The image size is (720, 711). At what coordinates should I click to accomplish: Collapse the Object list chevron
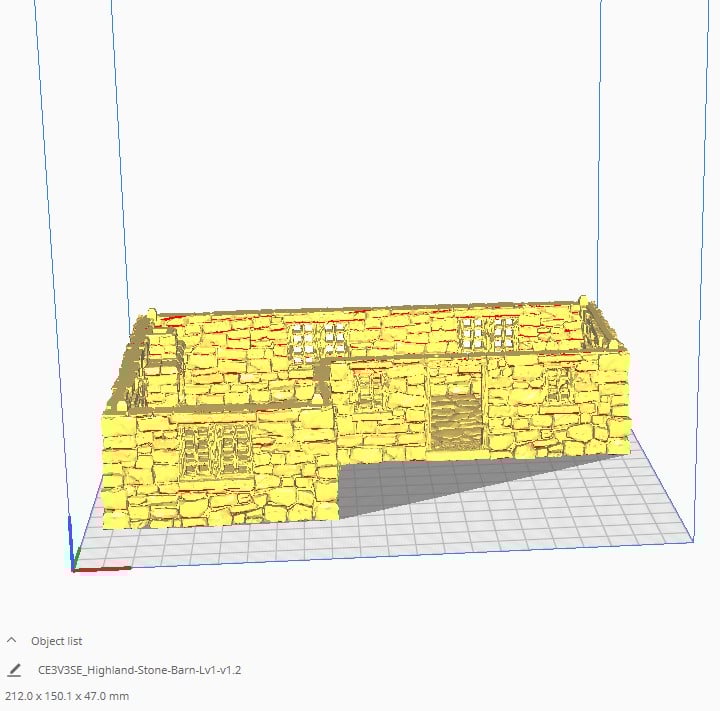click(12, 640)
